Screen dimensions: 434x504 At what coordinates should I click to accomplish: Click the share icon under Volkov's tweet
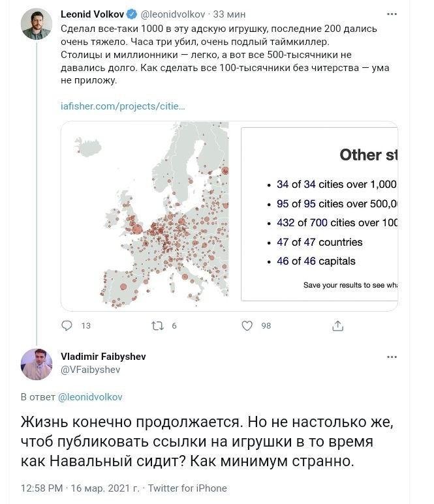pyautogui.click(x=337, y=325)
